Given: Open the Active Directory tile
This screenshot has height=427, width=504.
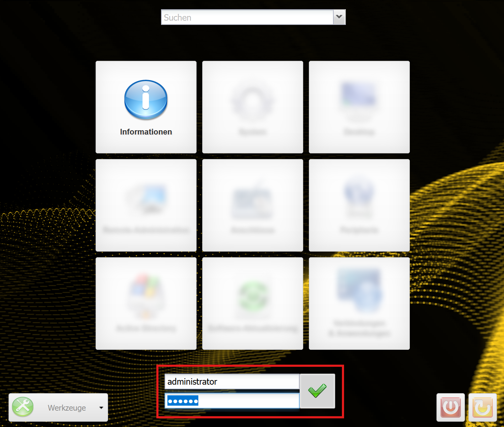Looking at the screenshot, I should [x=146, y=304].
